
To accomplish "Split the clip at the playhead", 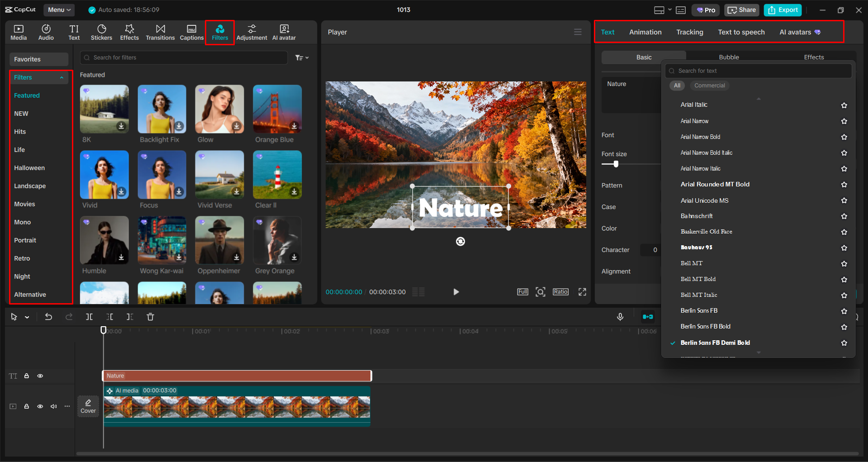I will [89, 317].
